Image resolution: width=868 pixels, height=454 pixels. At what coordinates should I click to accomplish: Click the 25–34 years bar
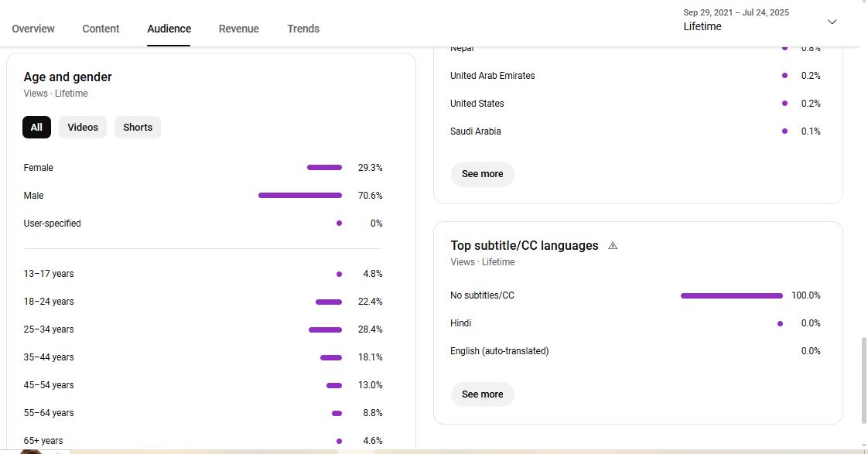[x=325, y=329]
